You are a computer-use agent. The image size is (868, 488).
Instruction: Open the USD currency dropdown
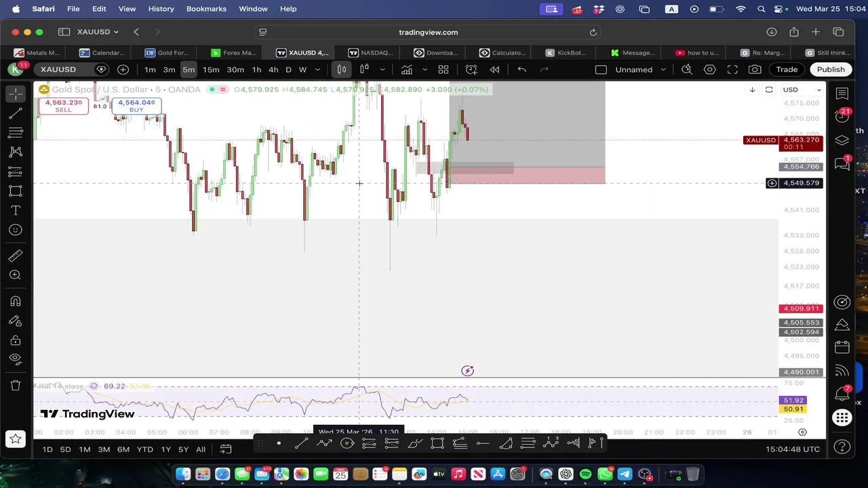click(802, 89)
